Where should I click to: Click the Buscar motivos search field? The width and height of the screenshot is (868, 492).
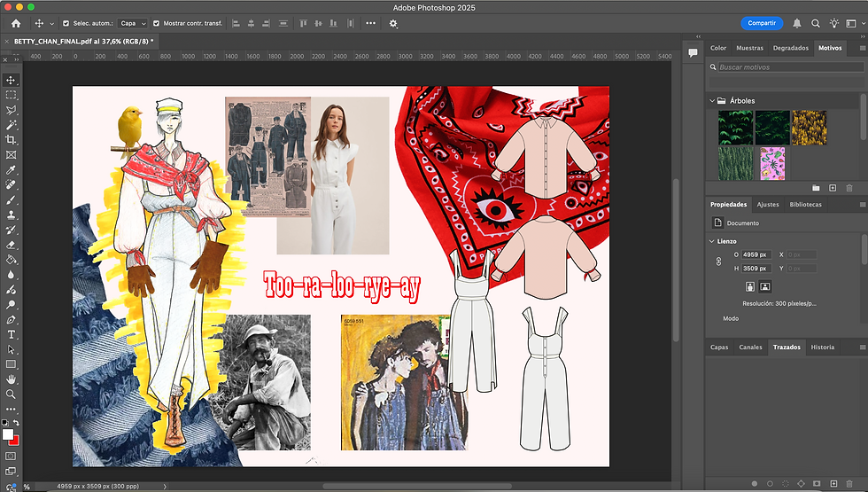pos(790,67)
